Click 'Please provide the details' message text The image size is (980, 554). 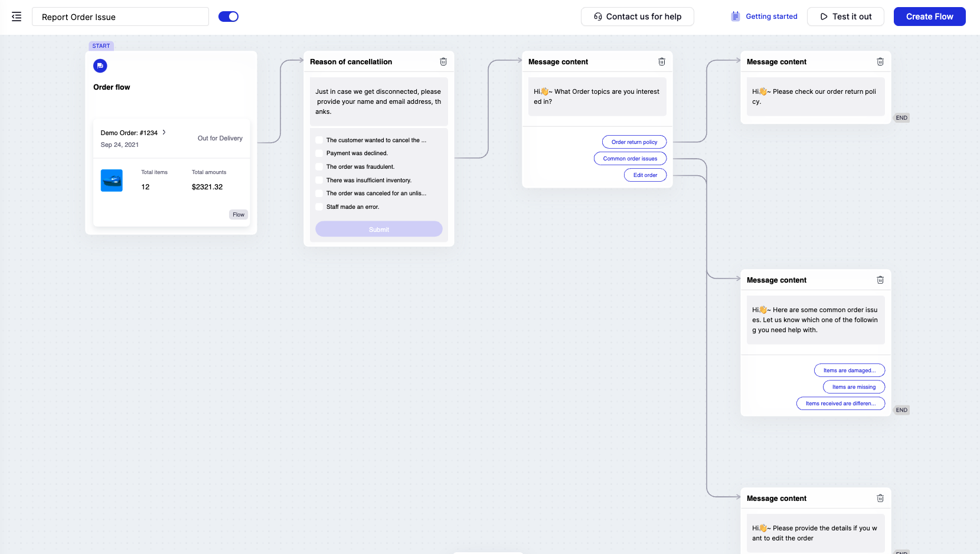[815, 533]
